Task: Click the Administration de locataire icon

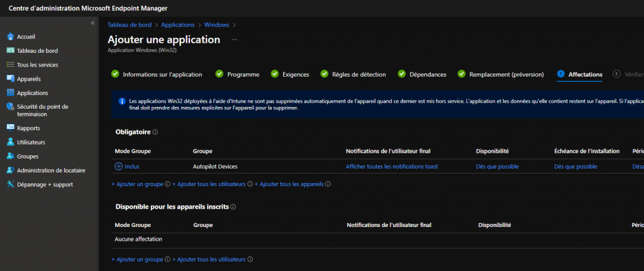Action: click(x=11, y=170)
